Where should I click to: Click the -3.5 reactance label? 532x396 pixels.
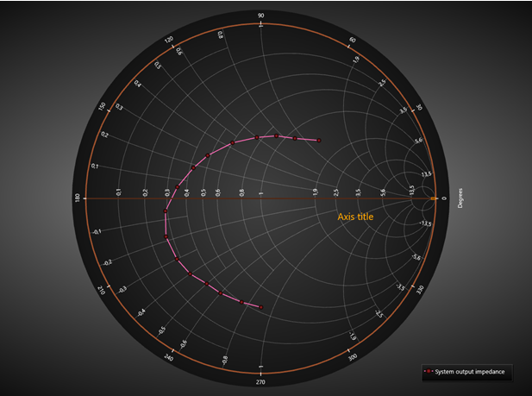point(400,287)
